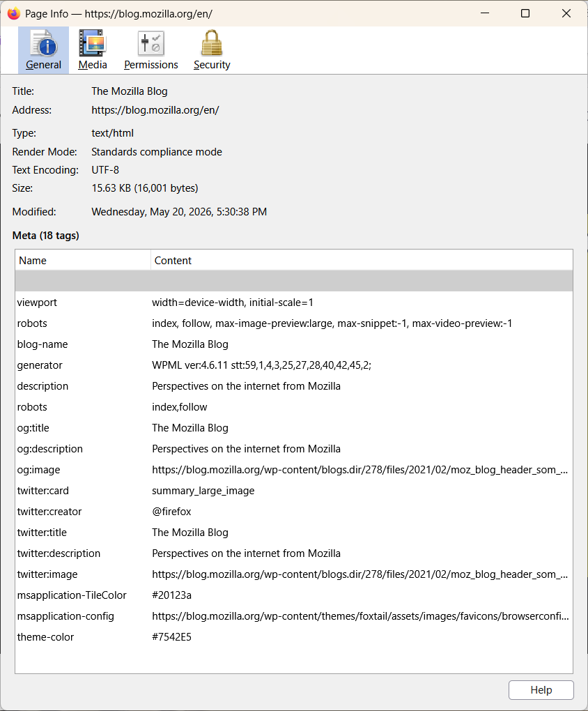The image size is (588, 711).
Task: Select the twitter:description meta row
Action: 294,553
